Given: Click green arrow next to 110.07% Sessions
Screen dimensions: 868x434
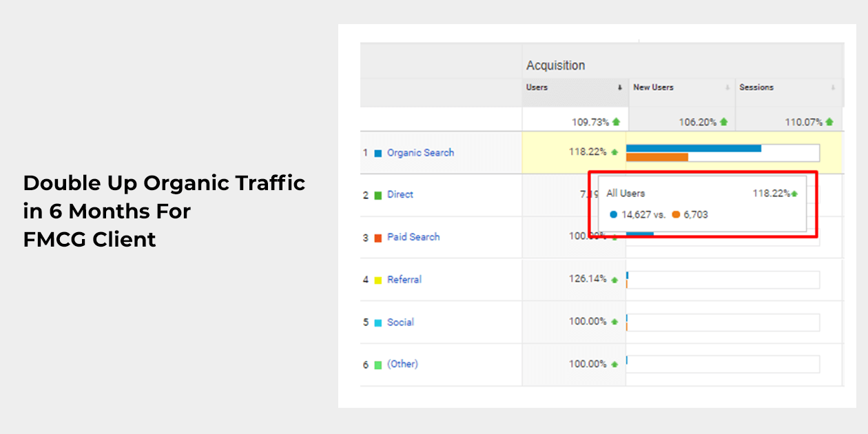Looking at the screenshot, I should [x=829, y=122].
